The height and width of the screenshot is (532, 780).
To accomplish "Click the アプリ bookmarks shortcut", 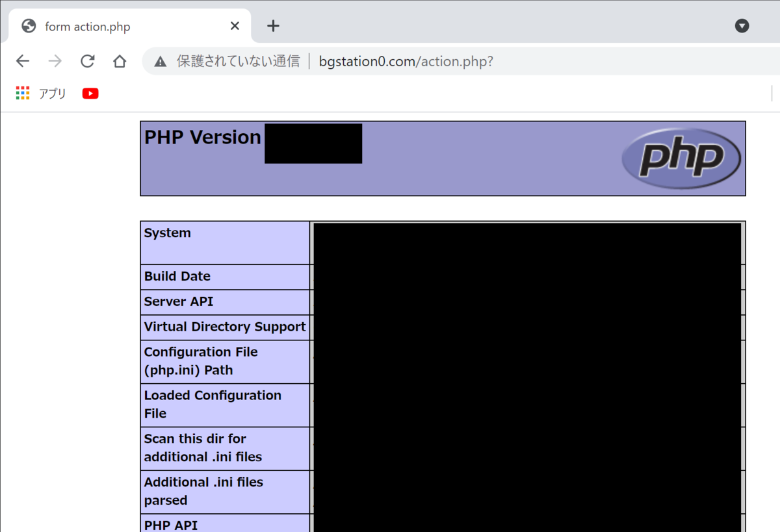I will [x=53, y=93].
